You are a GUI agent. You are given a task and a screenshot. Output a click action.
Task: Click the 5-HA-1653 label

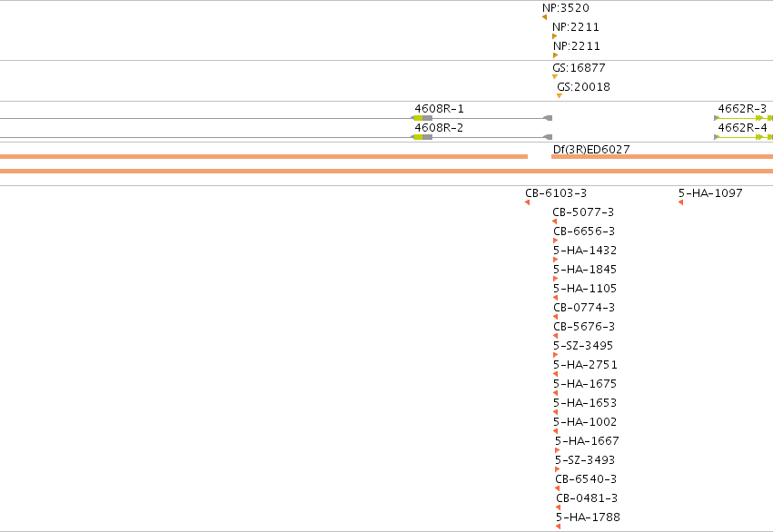(585, 403)
